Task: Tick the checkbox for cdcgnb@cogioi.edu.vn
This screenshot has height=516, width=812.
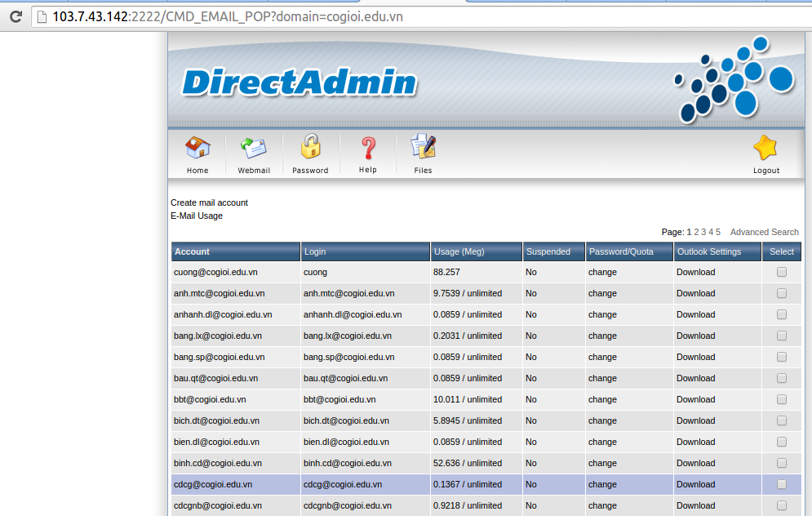Action: (782, 505)
